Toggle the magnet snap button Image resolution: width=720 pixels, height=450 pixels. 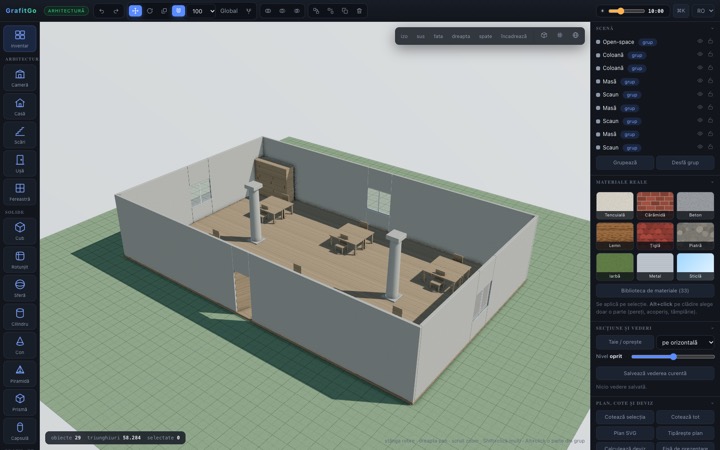click(178, 11)
